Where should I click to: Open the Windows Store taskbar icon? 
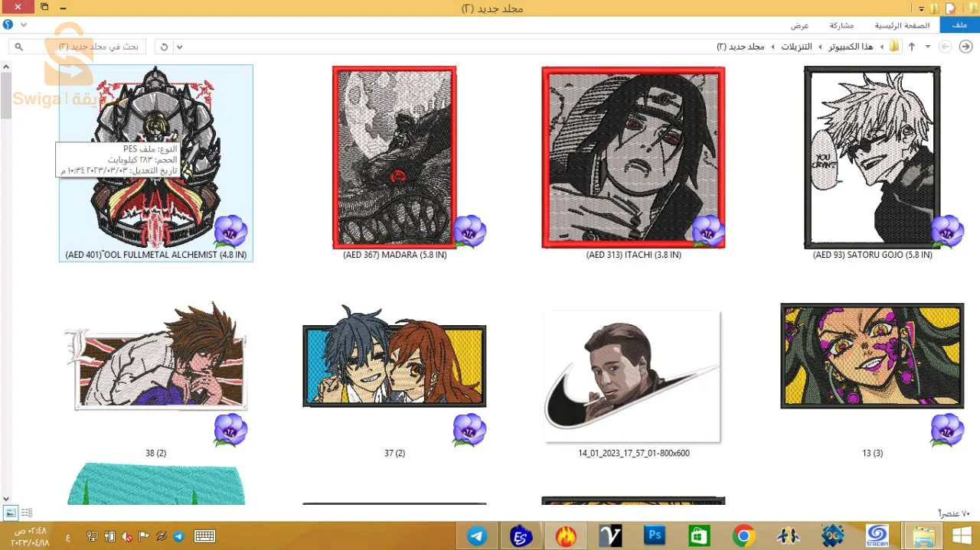click(699, 535)
